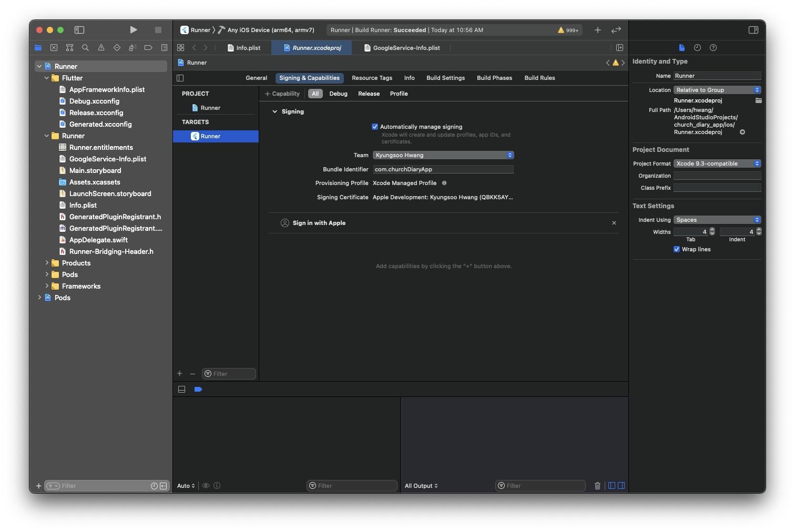Show only the console view
This screenshot has height=532, width=795.
(x=621, y=486)
